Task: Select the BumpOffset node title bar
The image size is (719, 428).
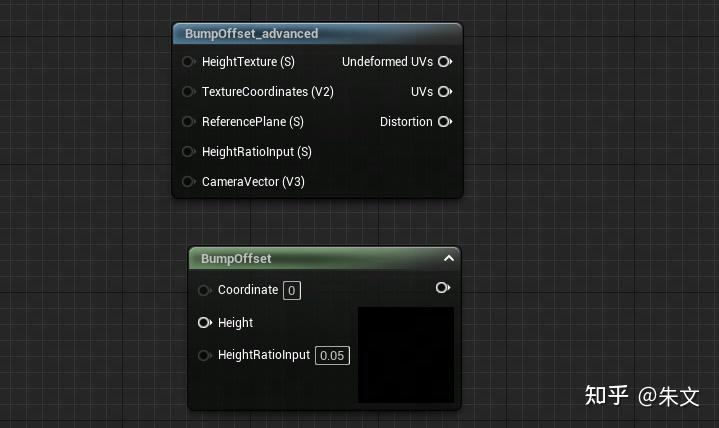Action: [310, 258]
